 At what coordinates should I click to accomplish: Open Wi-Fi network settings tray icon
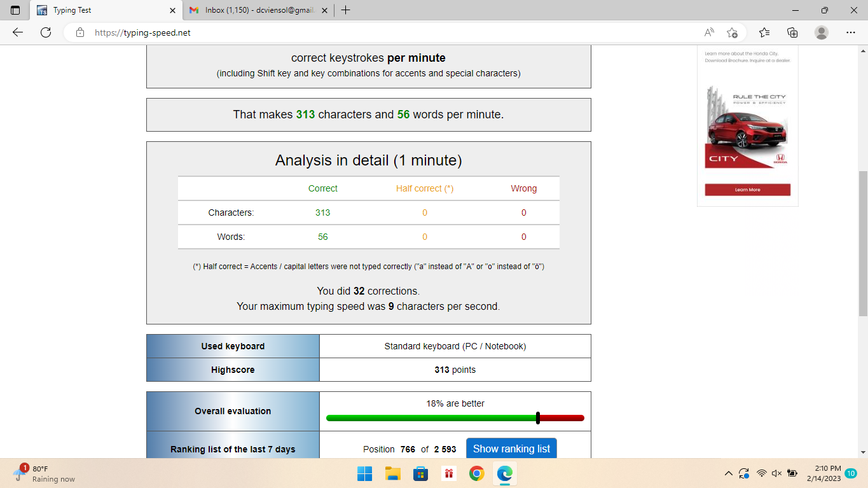[x=761, y=473]
